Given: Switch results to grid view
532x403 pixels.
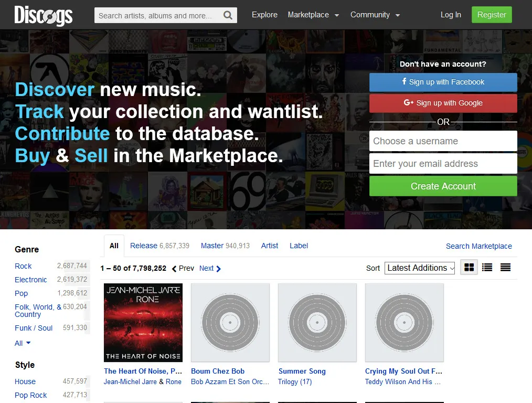Looking at the screenshot, I should point(469,267).
